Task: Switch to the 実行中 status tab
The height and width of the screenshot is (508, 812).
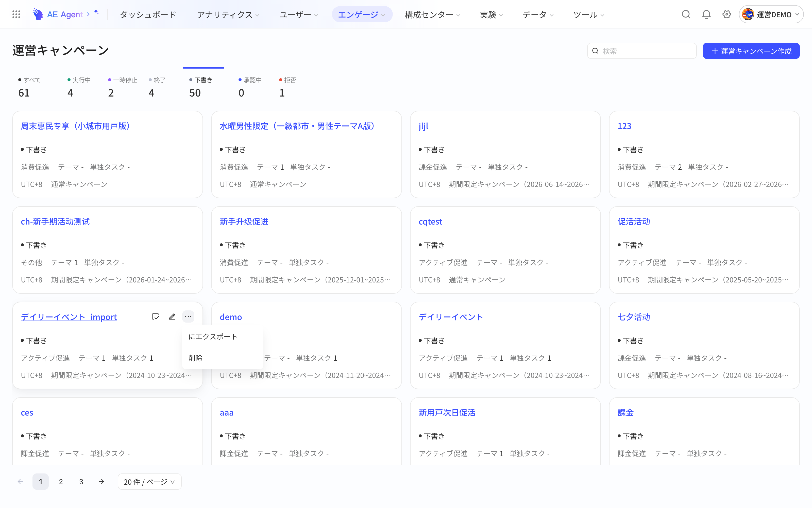Action: pos(79,87)
